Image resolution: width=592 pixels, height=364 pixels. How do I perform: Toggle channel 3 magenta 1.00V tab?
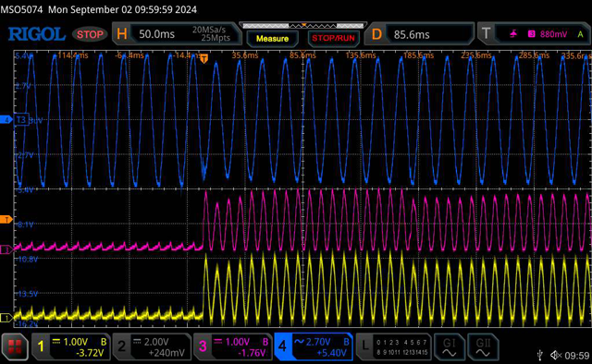233,346
